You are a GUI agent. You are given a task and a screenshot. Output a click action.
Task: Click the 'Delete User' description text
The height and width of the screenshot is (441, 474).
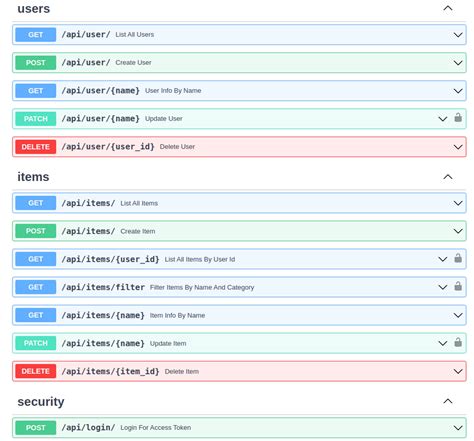177,147
